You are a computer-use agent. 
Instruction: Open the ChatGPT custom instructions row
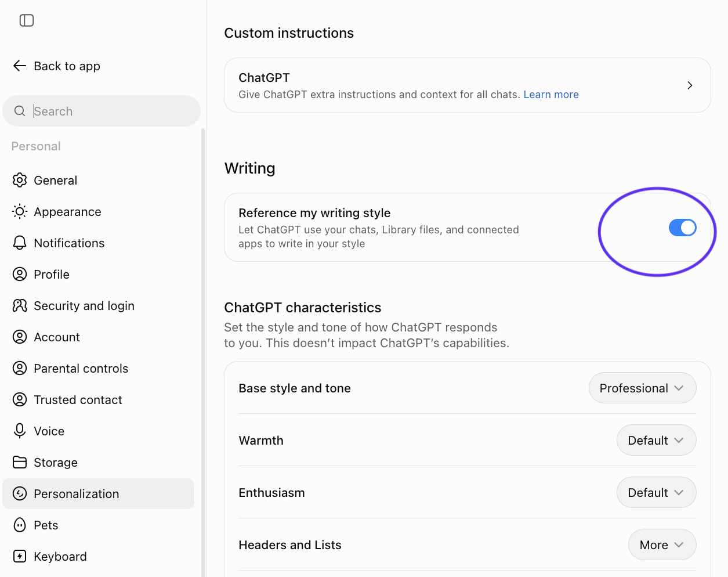tap(468, 85)
